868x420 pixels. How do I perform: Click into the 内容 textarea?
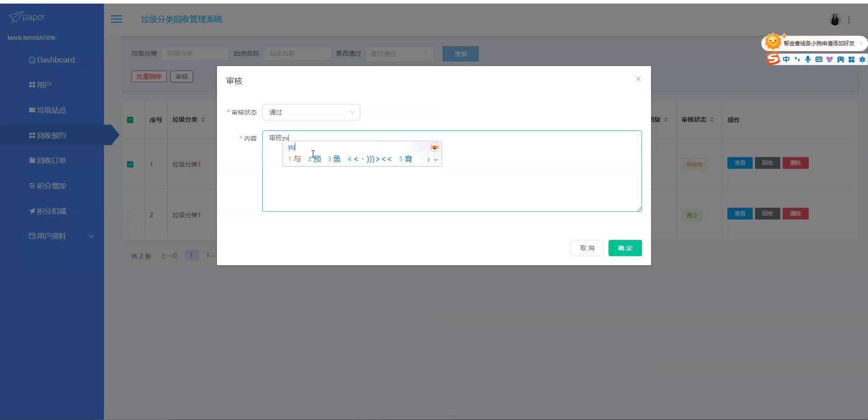(x=452, y=171)
